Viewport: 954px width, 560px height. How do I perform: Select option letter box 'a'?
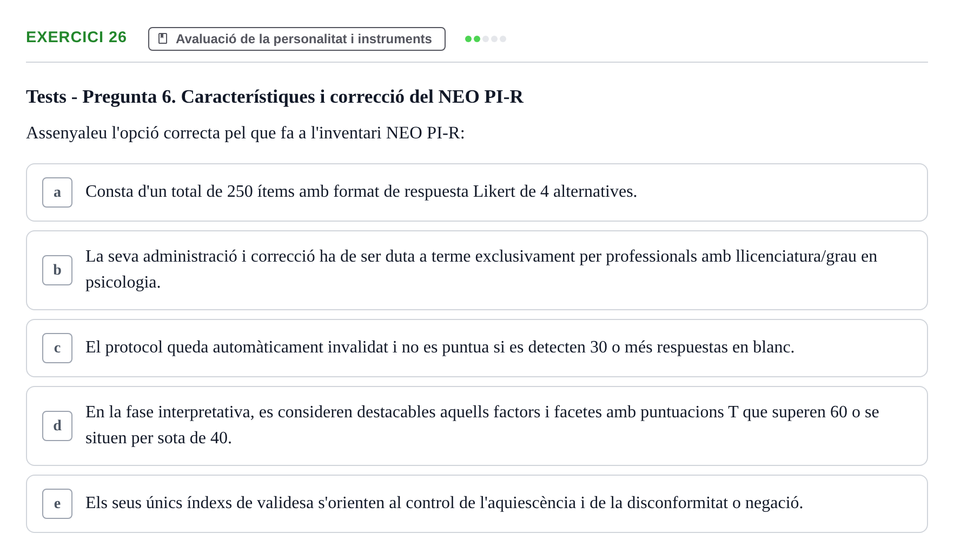tap(57, 192)
